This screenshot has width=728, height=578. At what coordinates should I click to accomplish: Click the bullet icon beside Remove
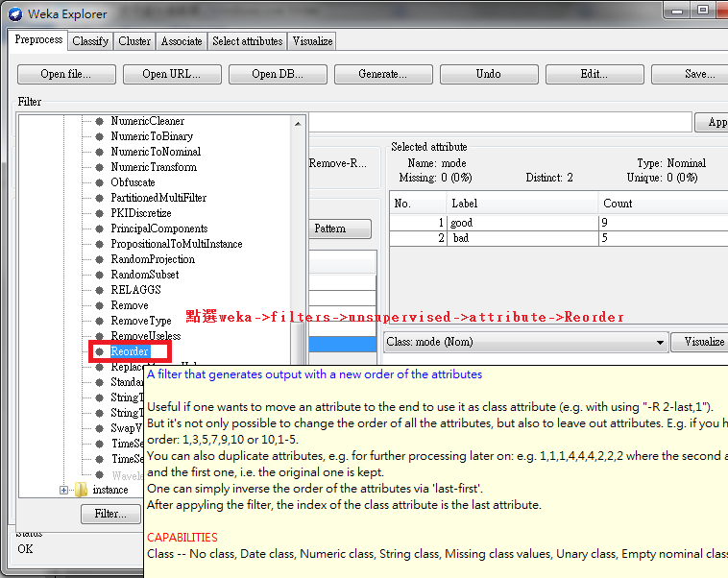[99, 305]
